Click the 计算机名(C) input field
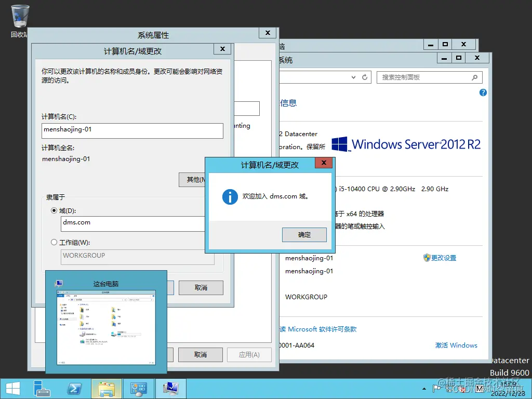Screen dimensions: 532x399 132,130
